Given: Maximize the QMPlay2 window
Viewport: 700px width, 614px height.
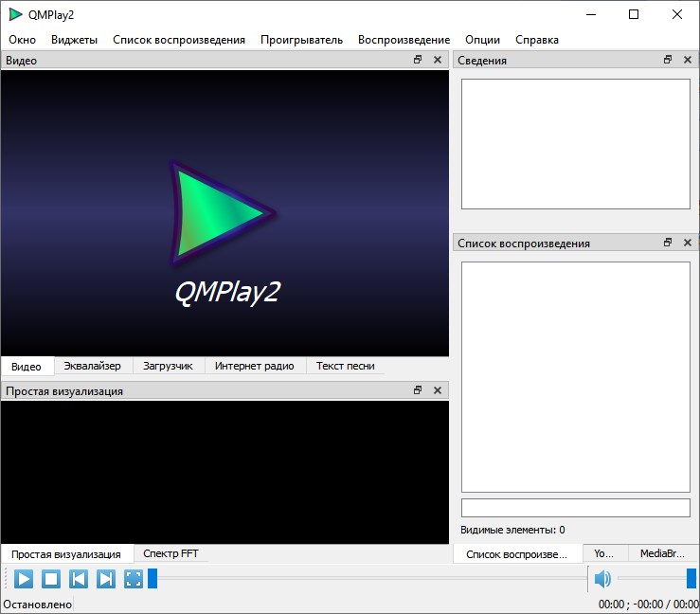Looking at the screenshot, I should (634, 14).
